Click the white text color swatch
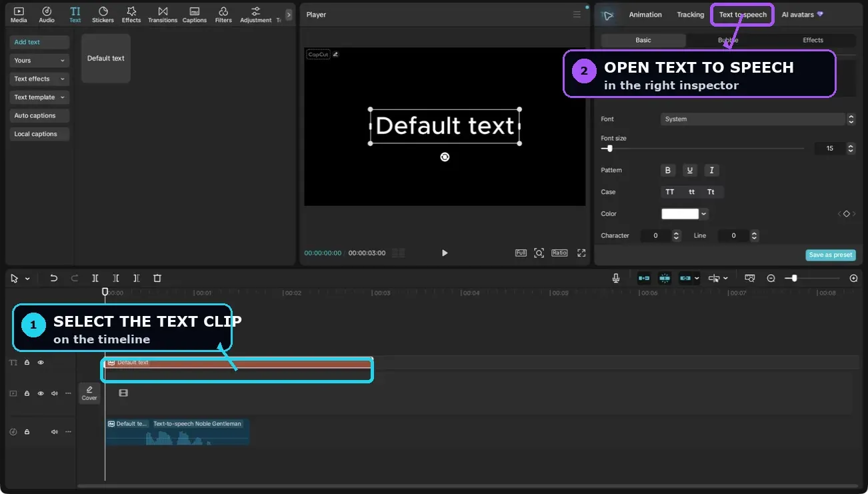The width and height of the screenshot is (868, 494). tap(680, 214)
